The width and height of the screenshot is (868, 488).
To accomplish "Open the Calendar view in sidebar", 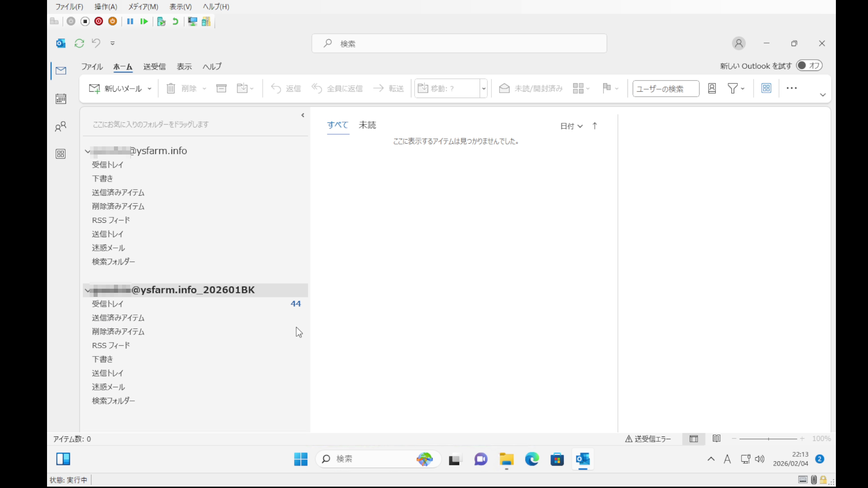I will point(61,99).
